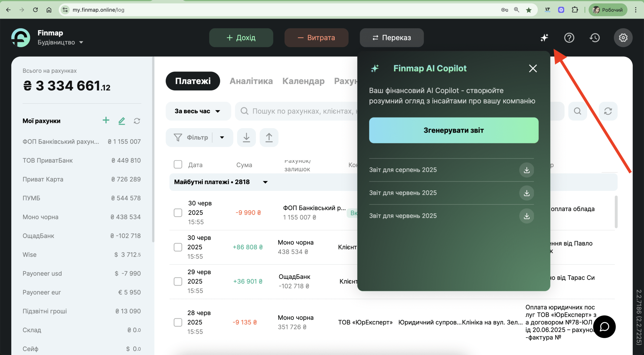Select the Моно чорна account in sidebar
Screen dimensions: 644x355
point(82,217)
